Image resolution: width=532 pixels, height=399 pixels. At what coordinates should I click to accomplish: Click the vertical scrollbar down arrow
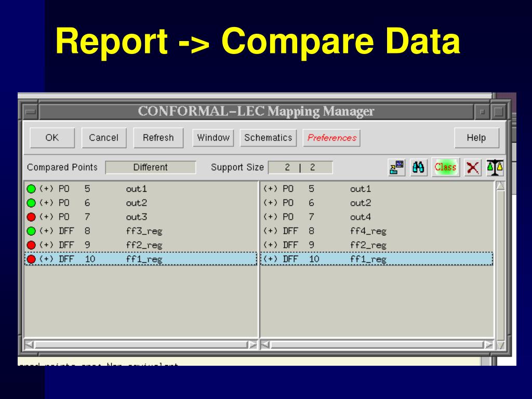(500, 345)
